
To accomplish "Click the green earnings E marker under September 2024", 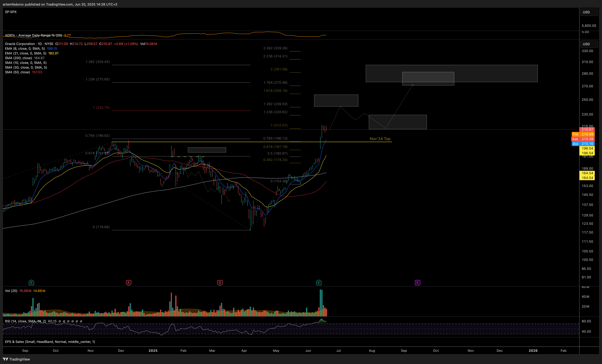I will coord(31,283).
